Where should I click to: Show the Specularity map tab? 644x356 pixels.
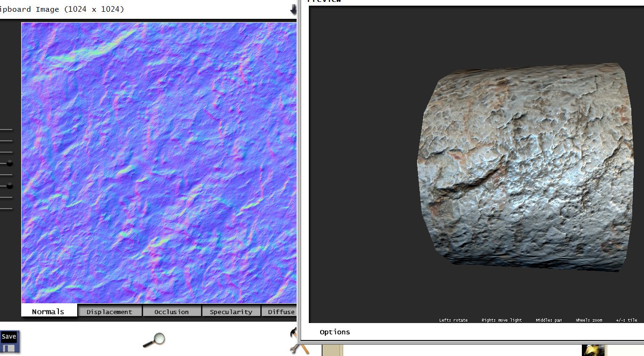[231, 312]
